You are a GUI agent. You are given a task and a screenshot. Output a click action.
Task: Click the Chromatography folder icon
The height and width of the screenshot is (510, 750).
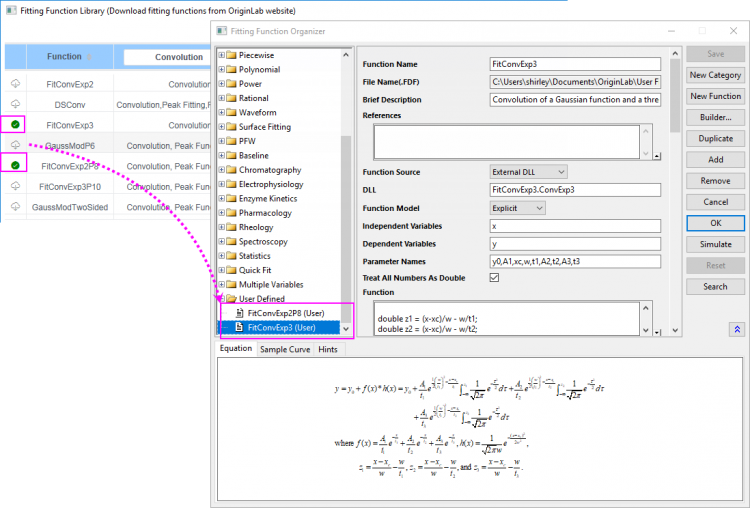[232, 170]
